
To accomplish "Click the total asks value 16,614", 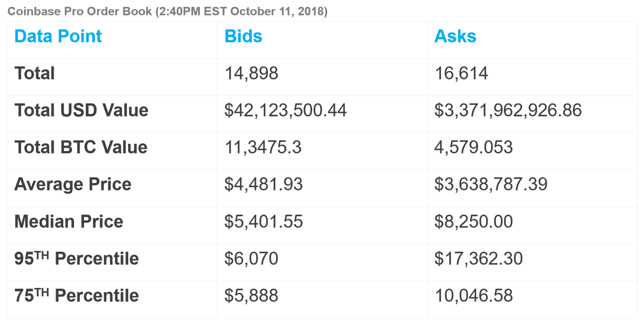I will pyautogui.click(x=461, y=73).
